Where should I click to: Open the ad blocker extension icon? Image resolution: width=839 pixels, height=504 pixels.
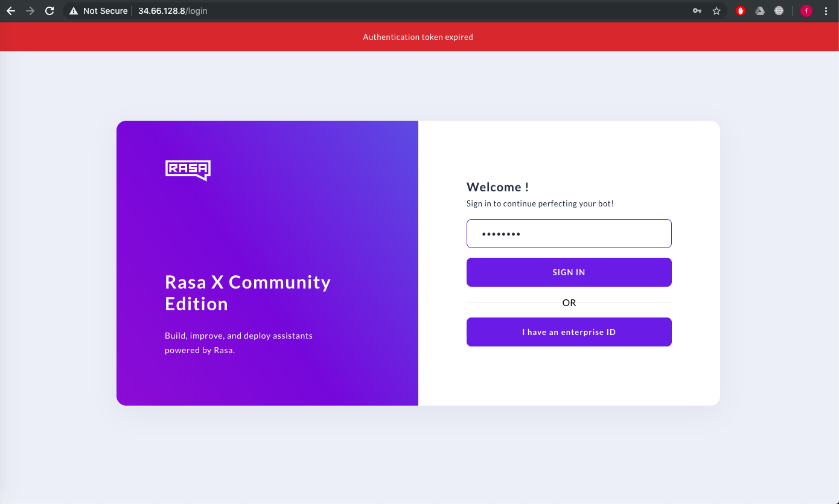coord(740,10)
